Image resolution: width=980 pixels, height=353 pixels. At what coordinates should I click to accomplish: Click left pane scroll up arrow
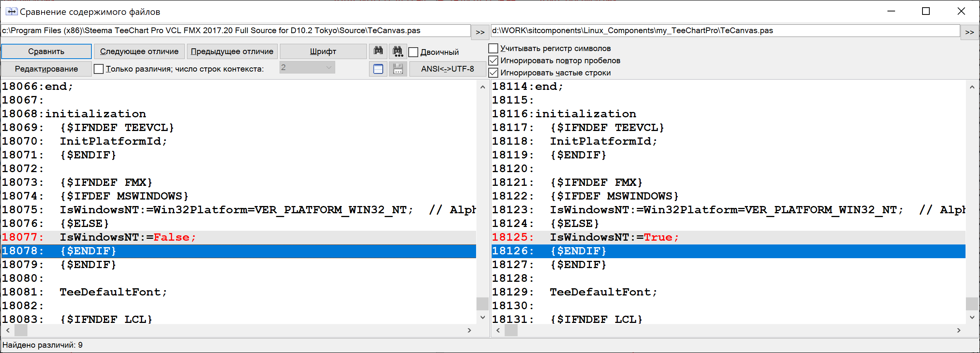[x=483, y=87]
